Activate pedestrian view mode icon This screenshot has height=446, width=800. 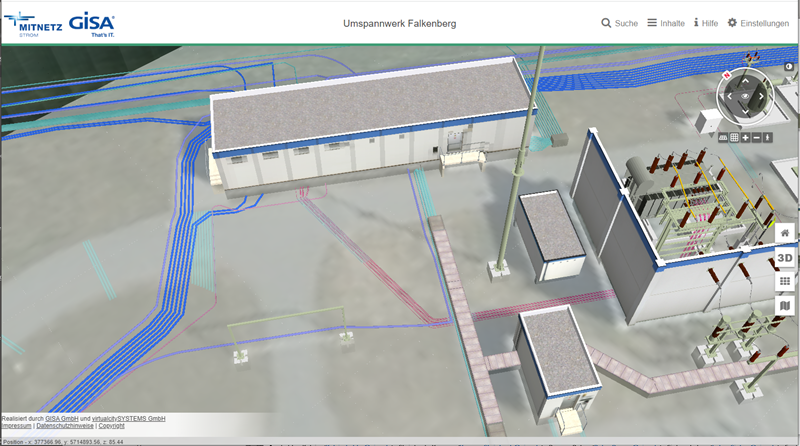[x=768, y=137]
